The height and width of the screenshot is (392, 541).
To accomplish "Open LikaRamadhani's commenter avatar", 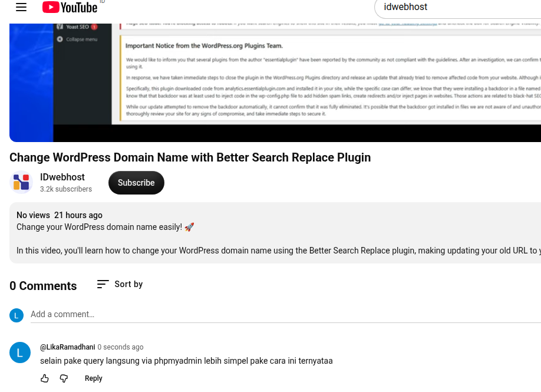I will coord(20,353).
